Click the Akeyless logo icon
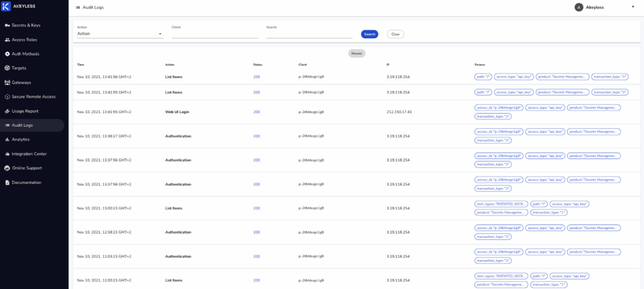644x289 pixels. 7,7
